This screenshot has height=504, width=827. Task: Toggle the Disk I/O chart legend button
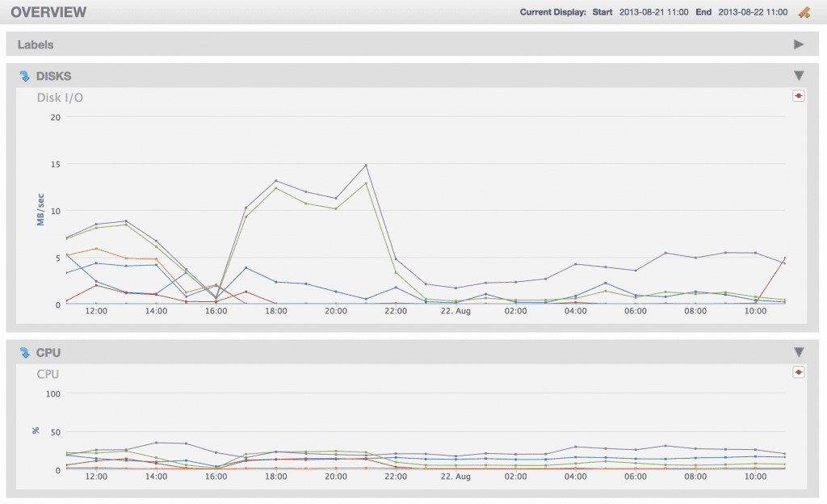coord(799,96)
